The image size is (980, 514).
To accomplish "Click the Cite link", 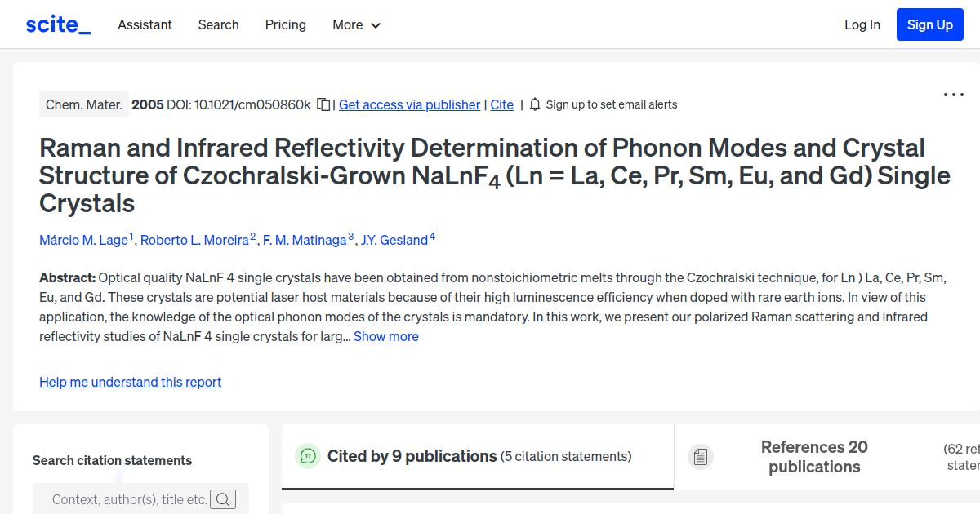I will click(501, 104).
